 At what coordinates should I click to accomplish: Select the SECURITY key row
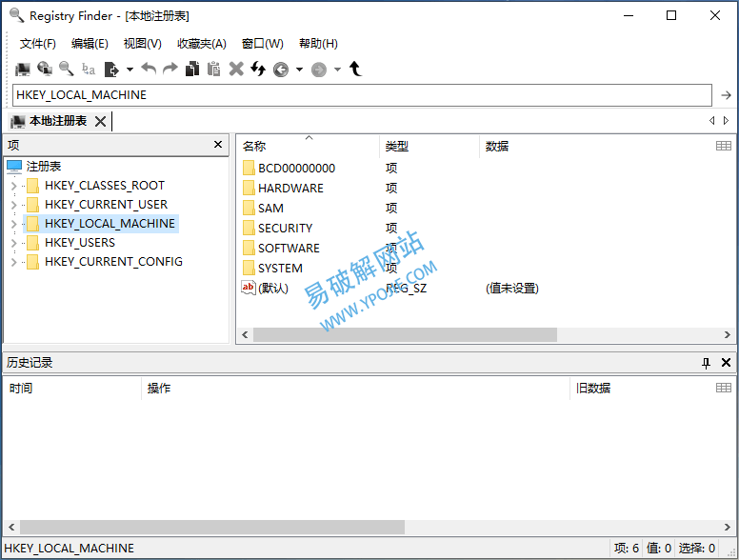[x=285, y=229]
